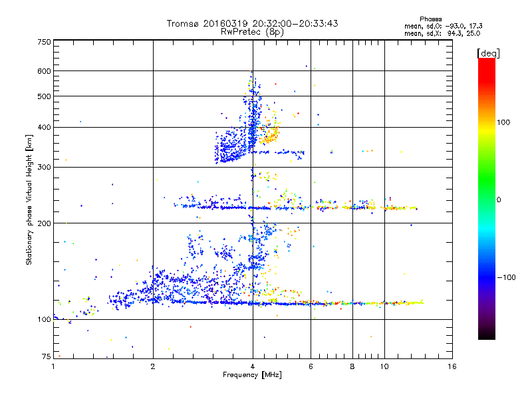Image resolution: width=532 pixels, height=399 pixels.
Task: Click the colorbar '-100' tick label
Action: pyautogui.click(x=506, y=277)
